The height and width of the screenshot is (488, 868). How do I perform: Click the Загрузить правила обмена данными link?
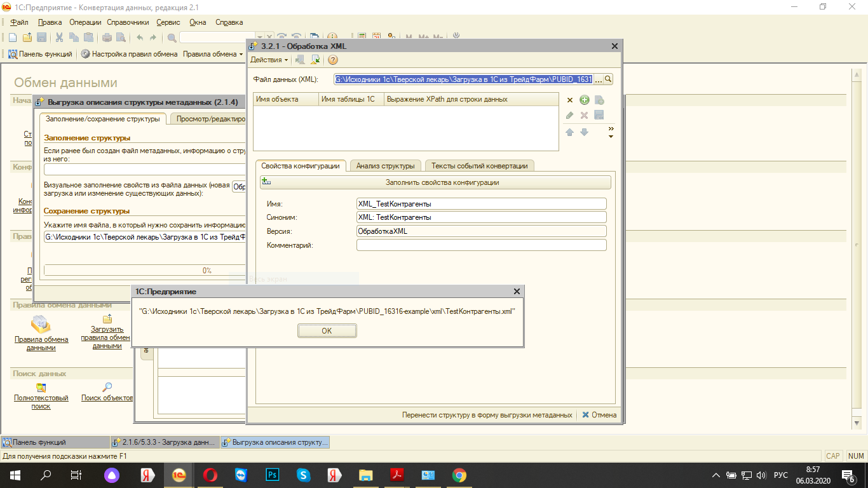105,337
